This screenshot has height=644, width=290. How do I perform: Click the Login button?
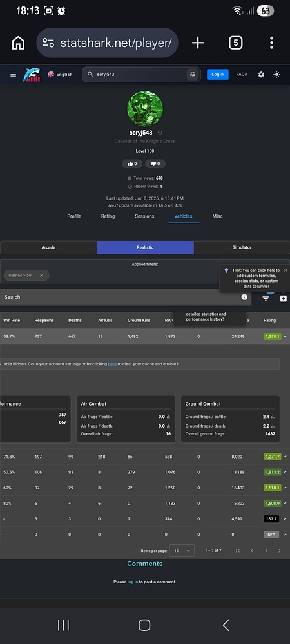tap(217, 74)
